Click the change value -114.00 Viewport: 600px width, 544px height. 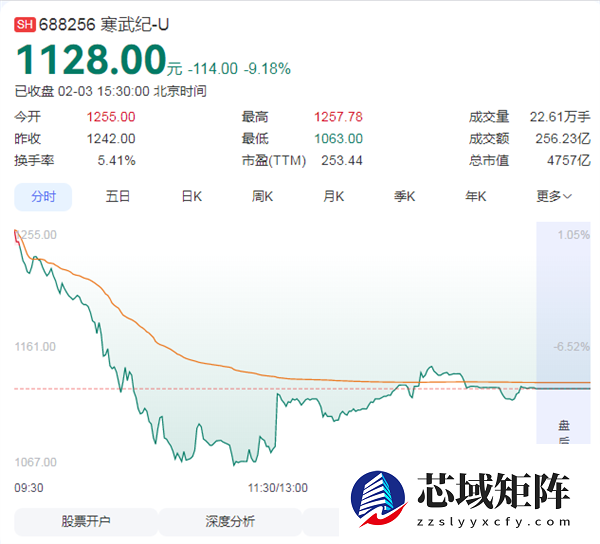[213, 69]
